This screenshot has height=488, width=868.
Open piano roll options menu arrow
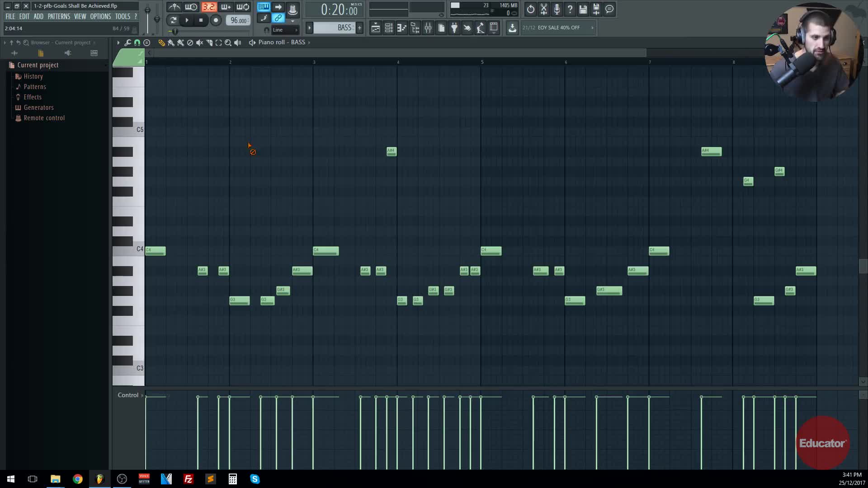118,42
